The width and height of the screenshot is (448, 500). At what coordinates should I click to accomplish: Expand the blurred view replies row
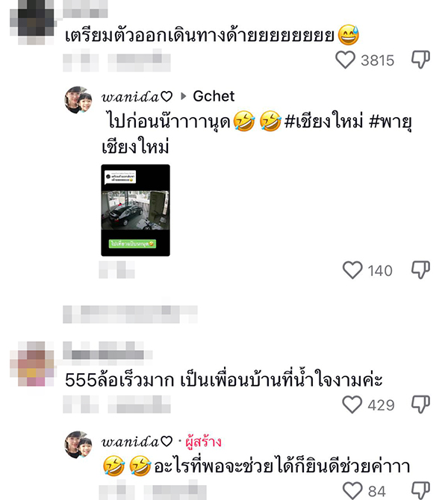pos(130,314)
